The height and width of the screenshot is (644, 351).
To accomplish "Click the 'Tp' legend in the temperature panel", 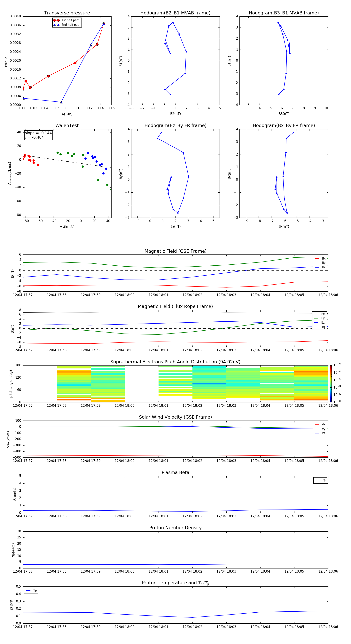I will pos(31,591).
